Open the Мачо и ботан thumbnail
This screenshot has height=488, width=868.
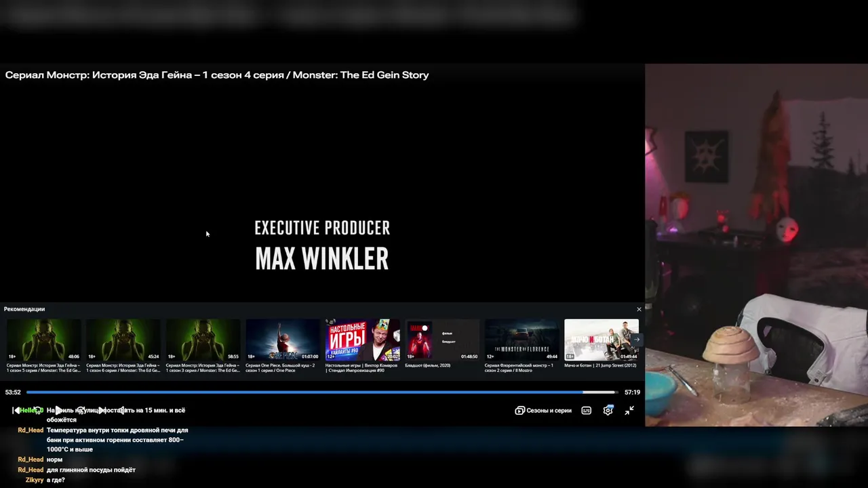click(x=601, y=340)
